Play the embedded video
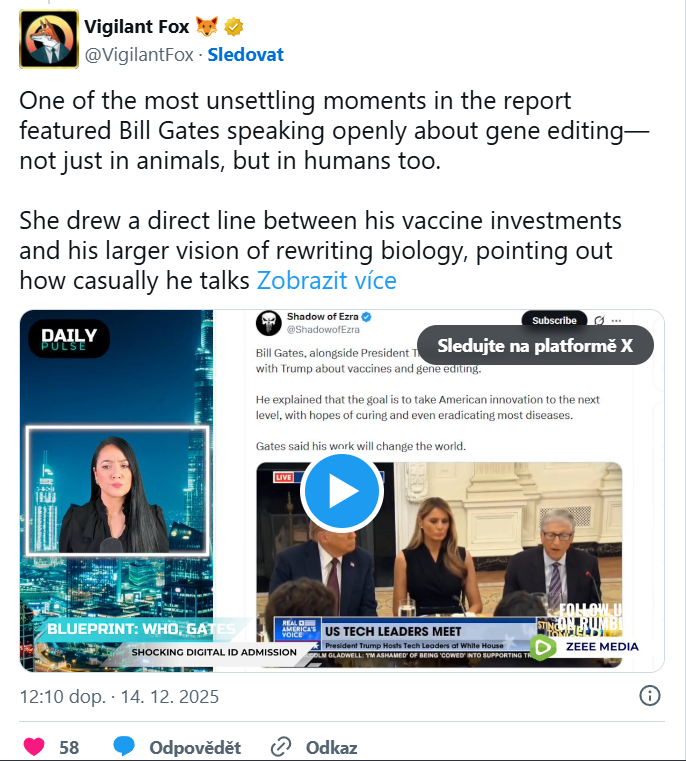 341,491
